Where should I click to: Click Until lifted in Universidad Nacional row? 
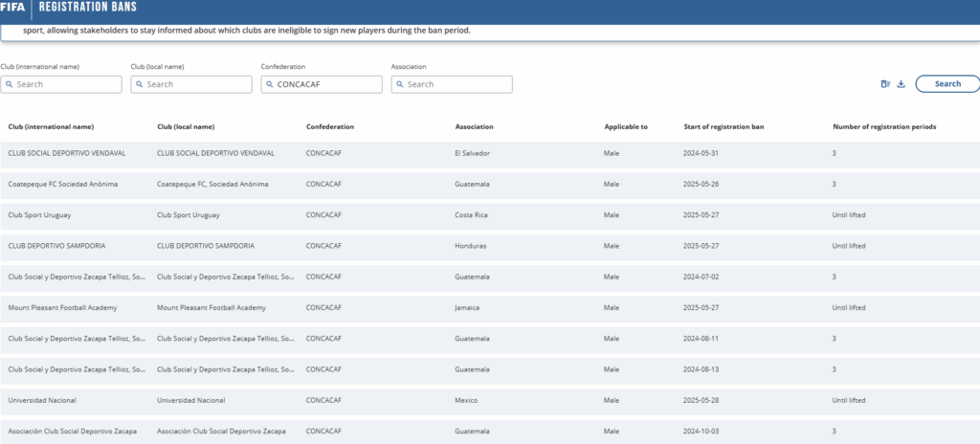tap(849, 400)
